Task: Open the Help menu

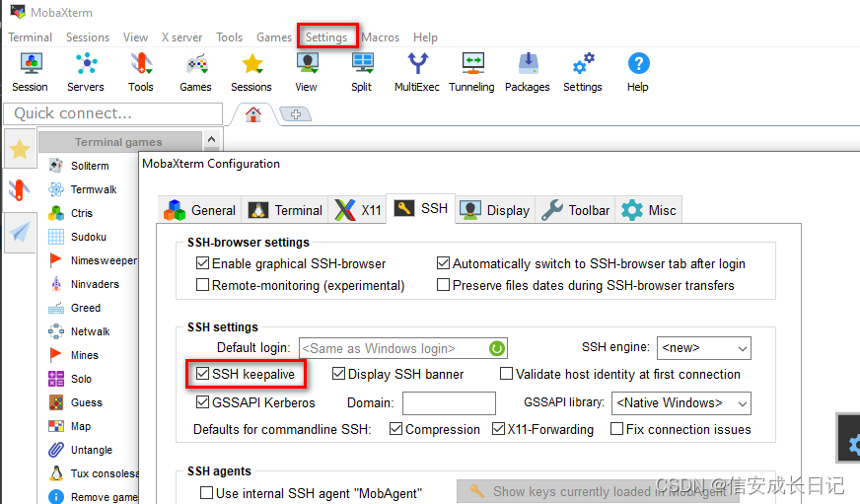Action: 425,37
